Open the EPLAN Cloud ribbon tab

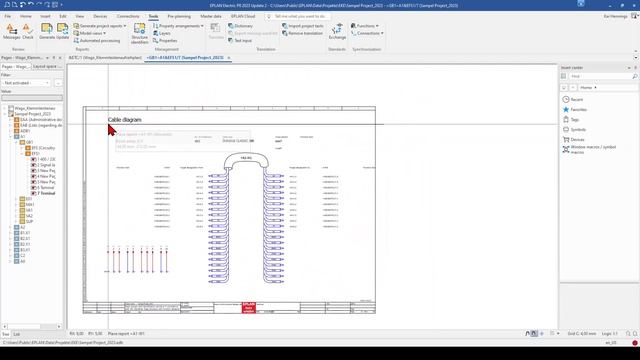click(x=243, y=16)
